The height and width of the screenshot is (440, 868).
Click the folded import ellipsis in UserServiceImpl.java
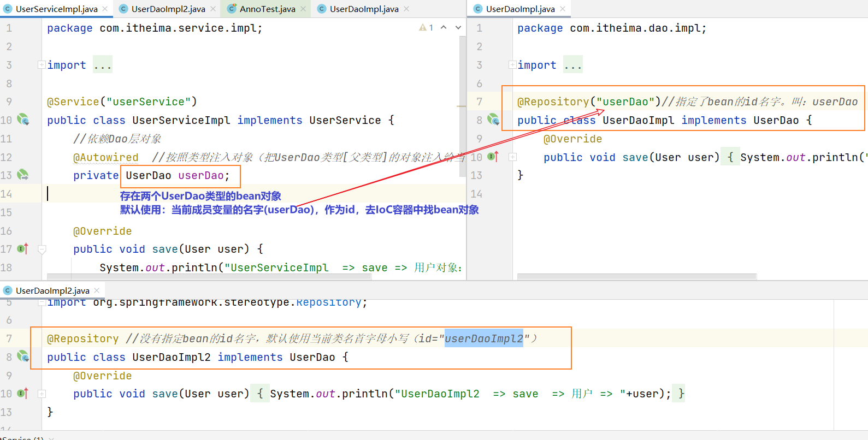tap(103, 65)
